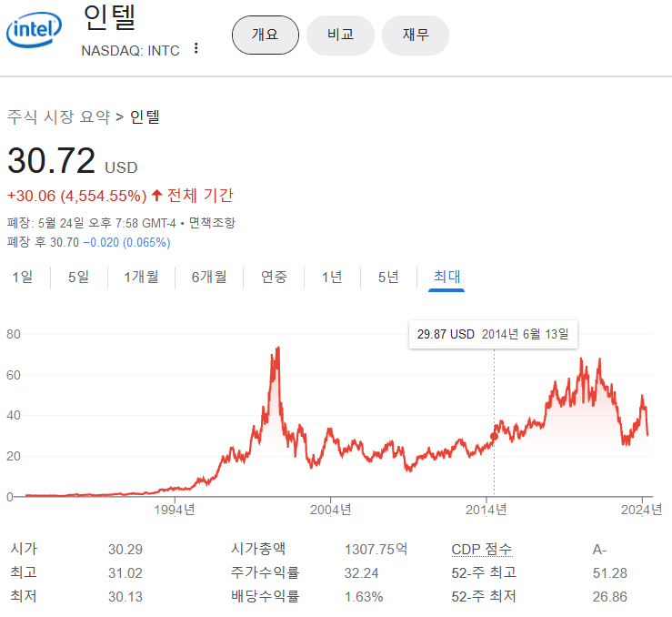This screenshot has height=617, width=672.
Task: Click the 52-주 최저 label
Action: [x=484, y=596]
